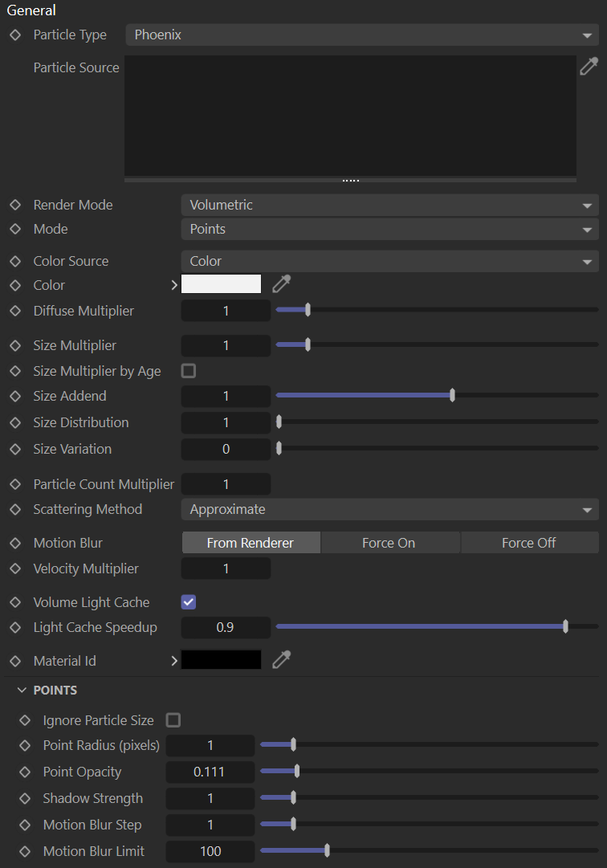The height and width of the screenshot is (868, 607).
Task: Click the Motion Blur Limit slider handle
Action: pyautogui.click(x=327, y=850)
